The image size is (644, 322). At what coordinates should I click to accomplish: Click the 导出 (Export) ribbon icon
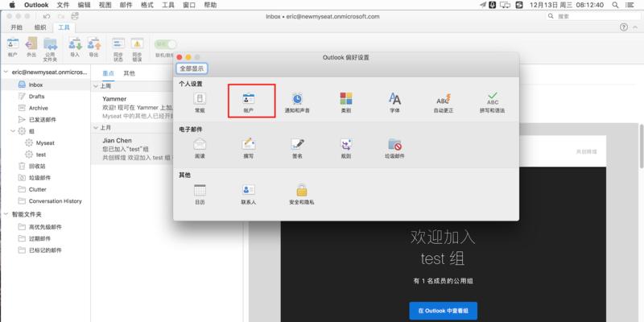[x=93, y=47]
